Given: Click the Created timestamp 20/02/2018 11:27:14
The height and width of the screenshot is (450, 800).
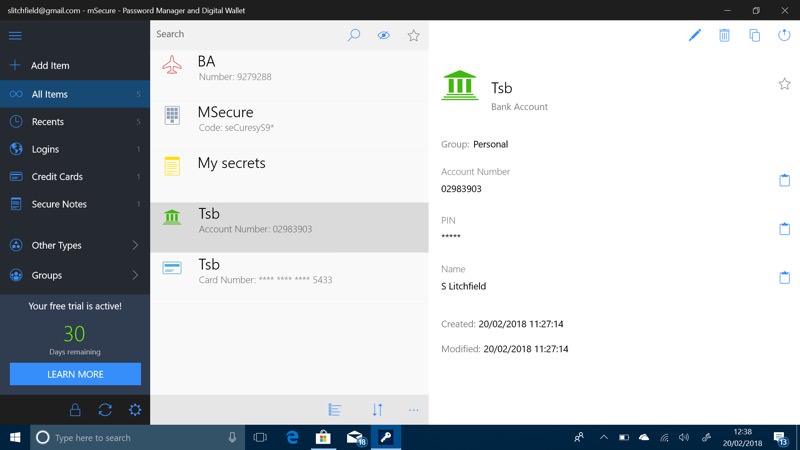Looking at the screenshot, I should click(521, 324).
